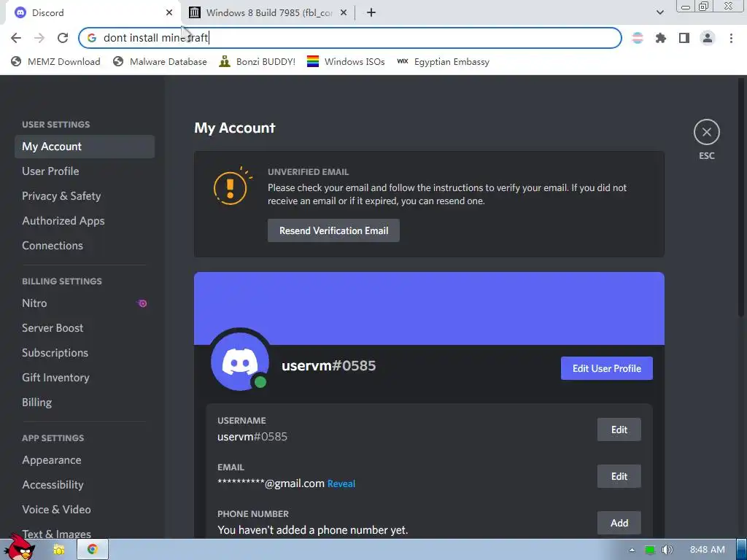Expand the tab search chevron
This screenshot has width=747, height=560.
coord(659,13)
